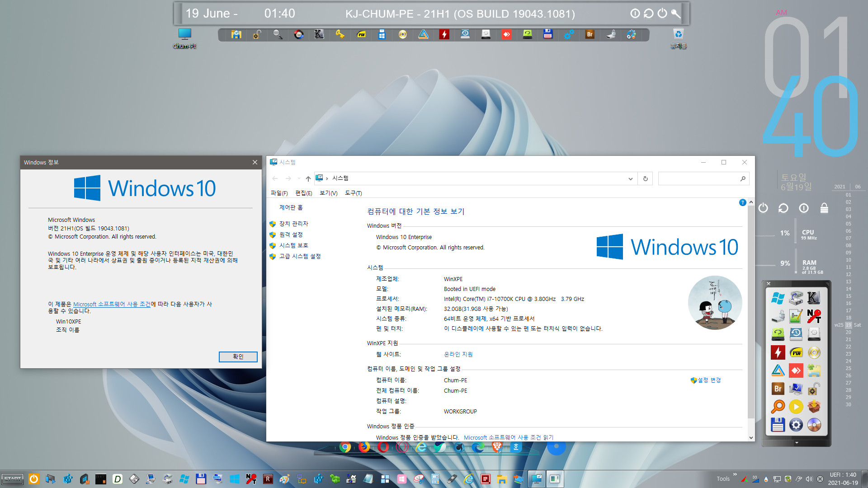Click the START button on the taskbar
The height and width of the screenshot is (488, 868).
13,479
